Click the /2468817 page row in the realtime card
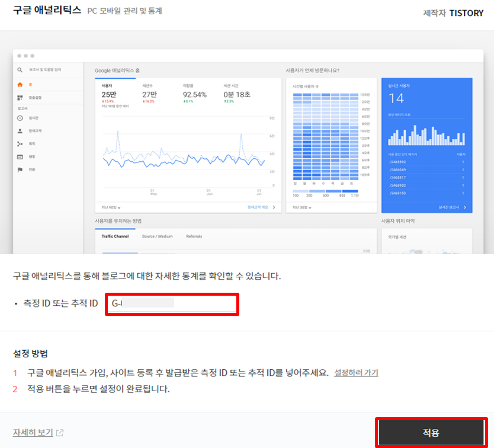Image resolution: width=494 pixels, height=448 pixels. click(x=427, y=178)
